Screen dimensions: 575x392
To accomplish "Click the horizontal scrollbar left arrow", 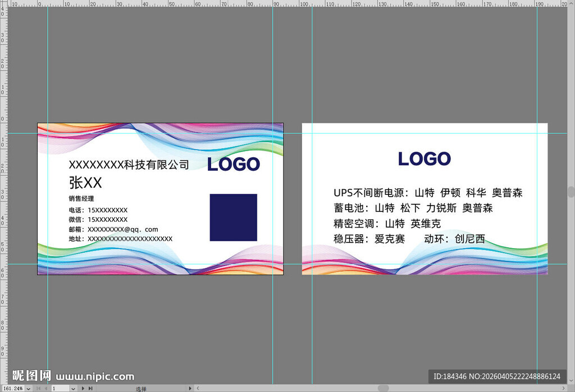I will click(198, 388).
